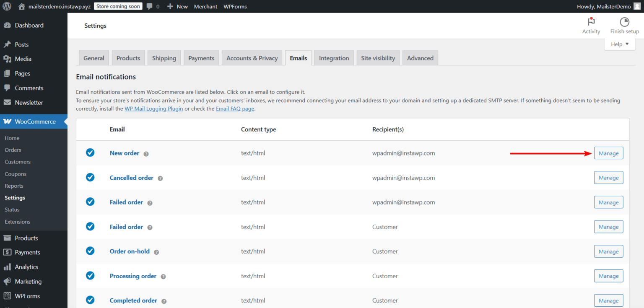Image resolution: width=644 pixels, height=308 pixels.
Task: Open the comments bubble icon in admin bar
Action: click(x=149, y=6)
